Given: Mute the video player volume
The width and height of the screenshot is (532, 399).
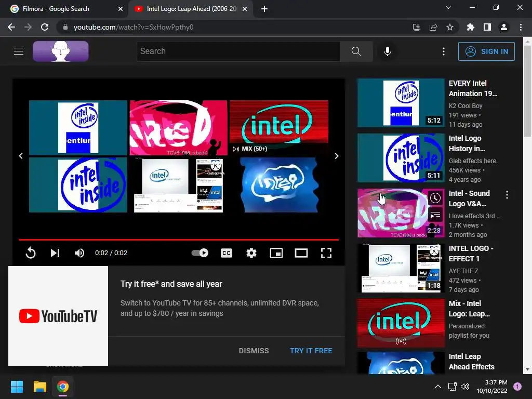Looking at the screenshot, I should point(79,253).
